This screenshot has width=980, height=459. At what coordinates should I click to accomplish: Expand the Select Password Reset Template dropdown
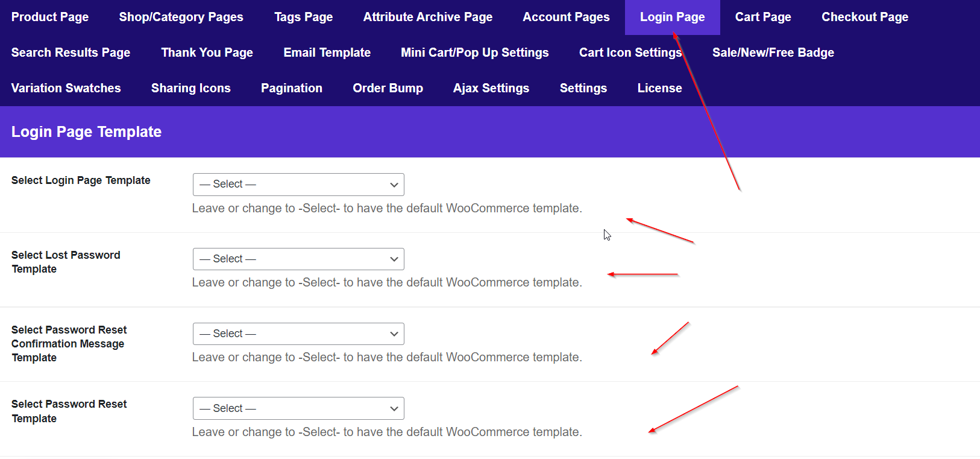coord(298,408)
